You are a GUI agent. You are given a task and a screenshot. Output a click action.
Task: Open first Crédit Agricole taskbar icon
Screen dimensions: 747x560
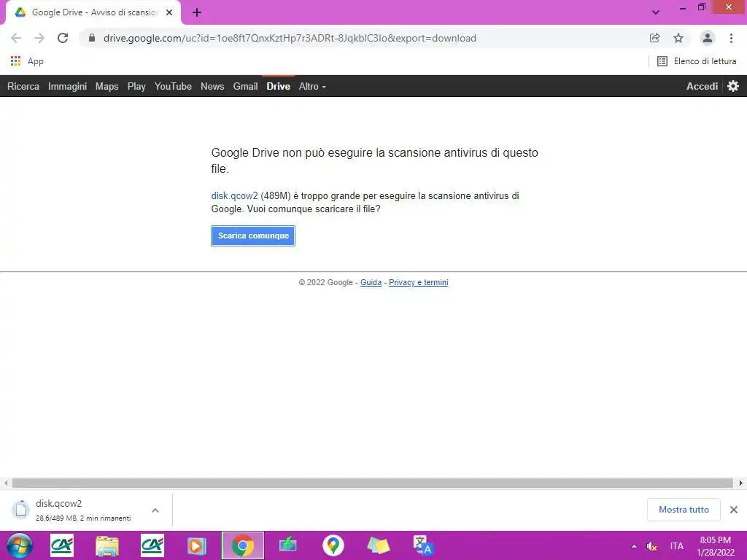(x=62, y=545)
